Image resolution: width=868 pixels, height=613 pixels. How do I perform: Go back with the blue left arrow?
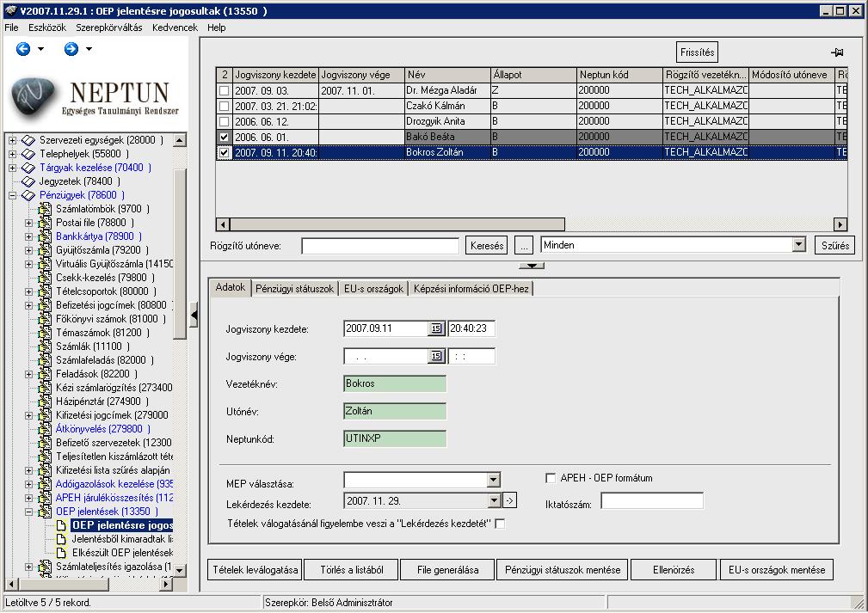click(23, 49)
